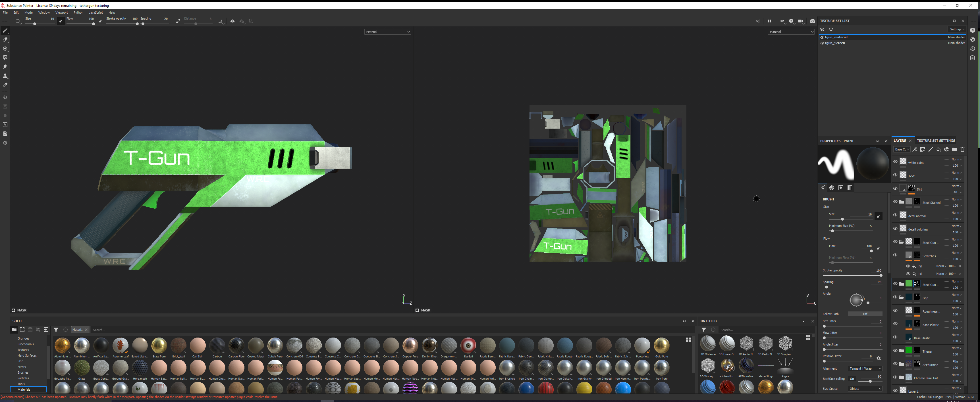
Task: Click the Settings button in Texture Set List
Action: (x=957, y=29)
